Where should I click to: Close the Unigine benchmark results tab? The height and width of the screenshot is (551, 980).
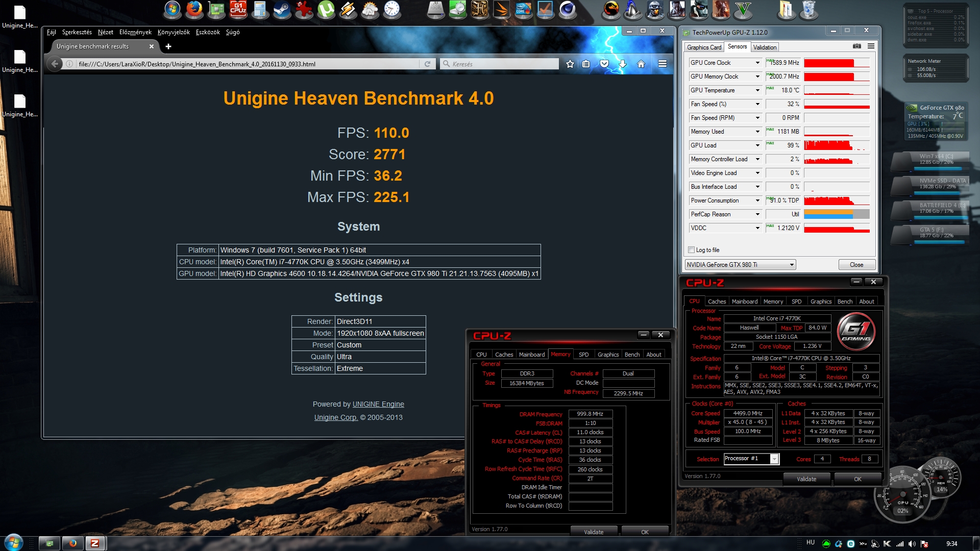pyautogui.click(x=151, y=46)
